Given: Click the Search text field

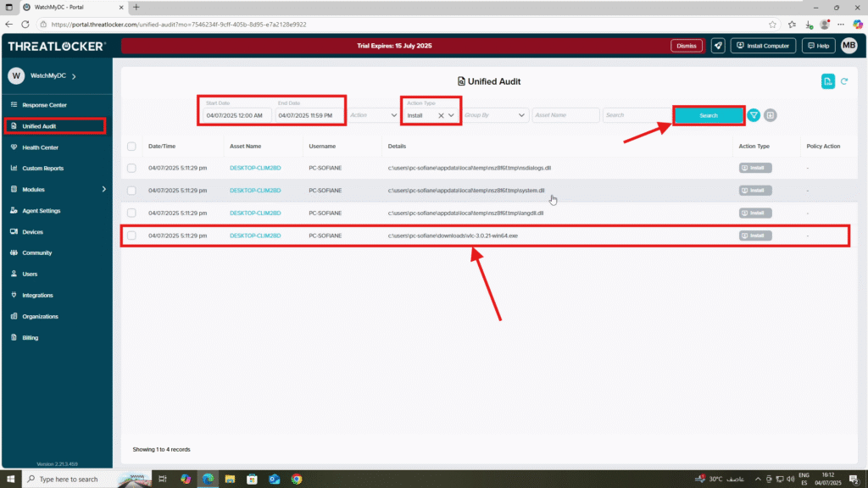Looking at the screenshot, I should (x=636, y=115).
